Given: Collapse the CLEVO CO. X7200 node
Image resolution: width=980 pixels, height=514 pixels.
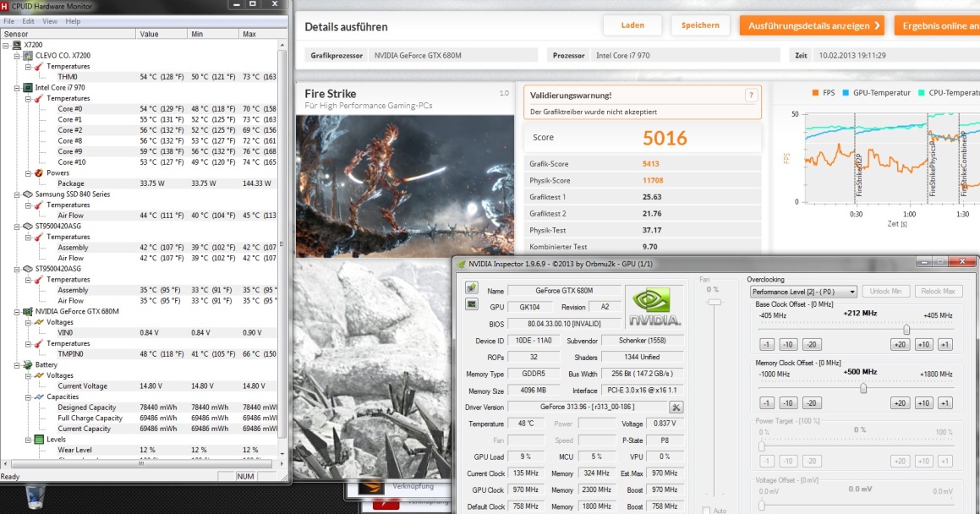Looking at the screenshot, I should pyautogui.click(x=17, y=56).
